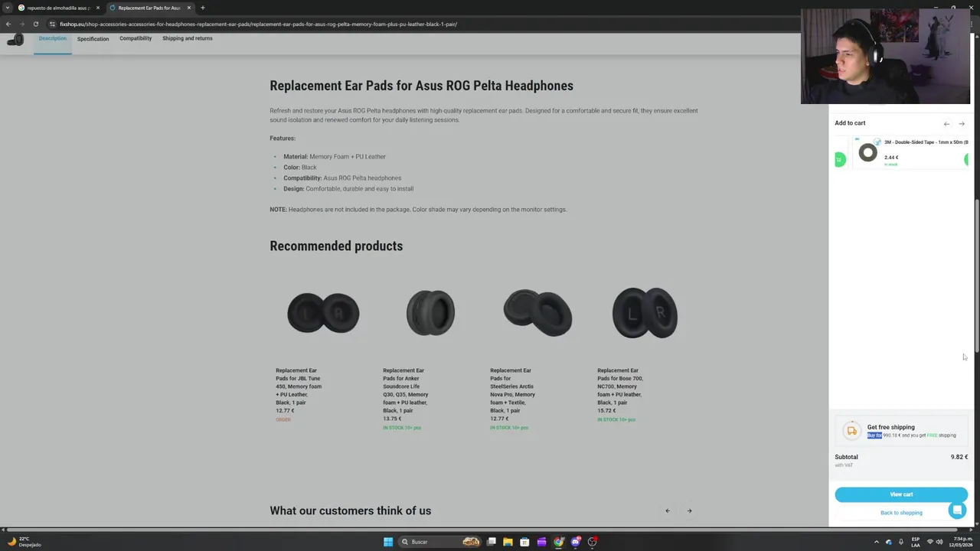The image size is (980, 551).
Task: Open JBL Tune 450 ear pads title link
Action: 299,386
